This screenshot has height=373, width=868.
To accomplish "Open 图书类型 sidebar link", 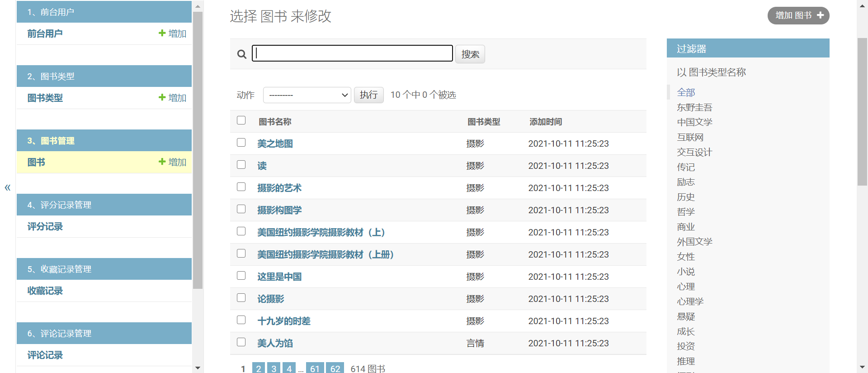I will [x=45, y=98].
